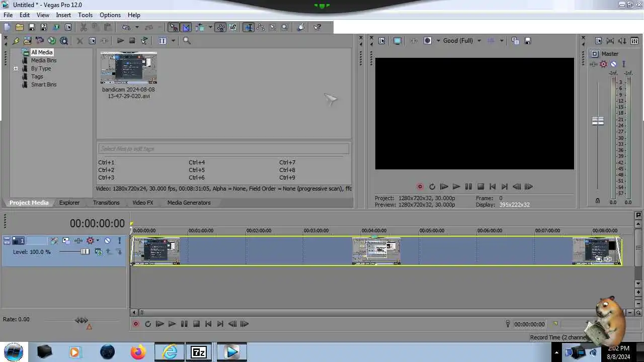Open Undo history dropdown arrow
644x362 pixels.
[x=136, y=27]
